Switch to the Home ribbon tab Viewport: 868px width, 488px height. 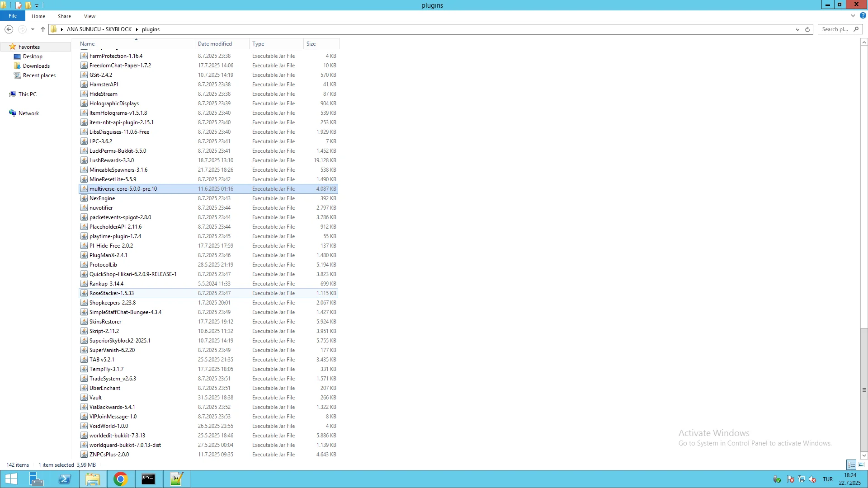coord(38,16)
